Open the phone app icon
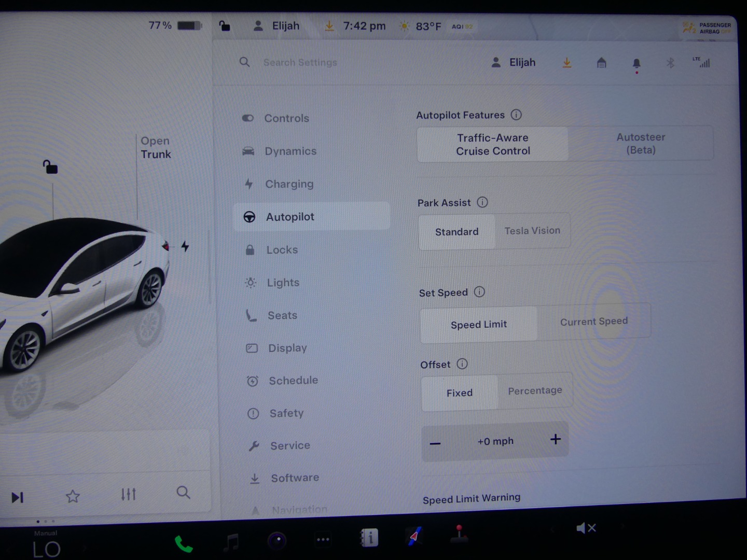 tap(183, 544)
